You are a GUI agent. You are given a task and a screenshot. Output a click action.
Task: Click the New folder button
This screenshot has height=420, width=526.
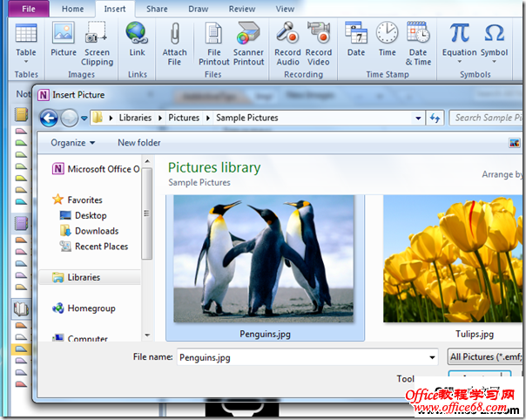coord(139,143)
